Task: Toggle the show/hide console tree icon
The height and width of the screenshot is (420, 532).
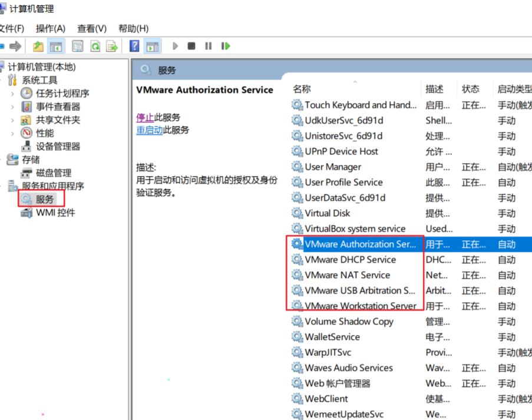Action: pyautogui.click(x=56, y=46)
